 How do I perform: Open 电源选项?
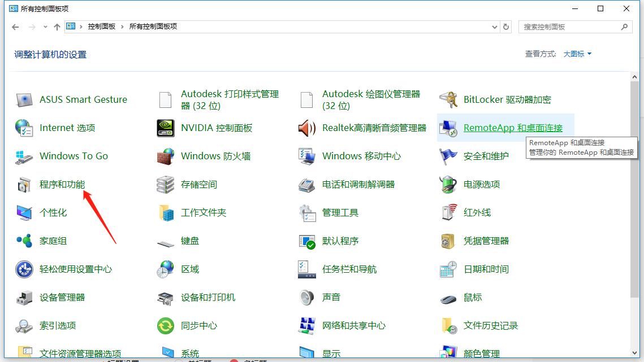pyautogui.click(x=482, y=184)
